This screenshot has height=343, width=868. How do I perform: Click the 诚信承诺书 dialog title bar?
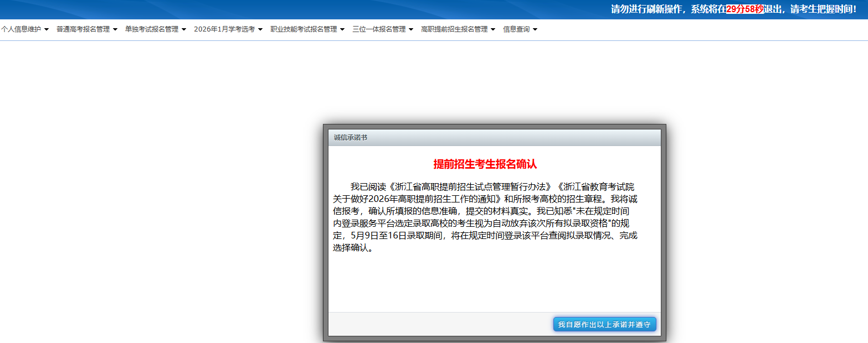point(494,137)
